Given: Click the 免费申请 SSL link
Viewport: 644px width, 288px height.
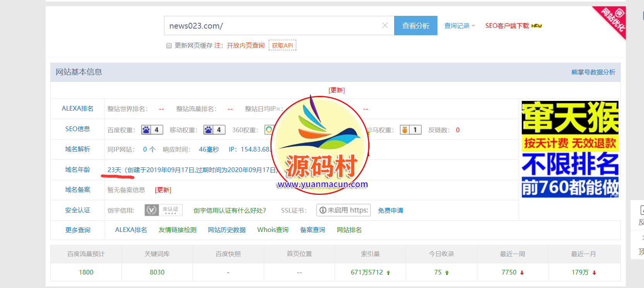Looking at the screenshot, I should coord(390,210).
